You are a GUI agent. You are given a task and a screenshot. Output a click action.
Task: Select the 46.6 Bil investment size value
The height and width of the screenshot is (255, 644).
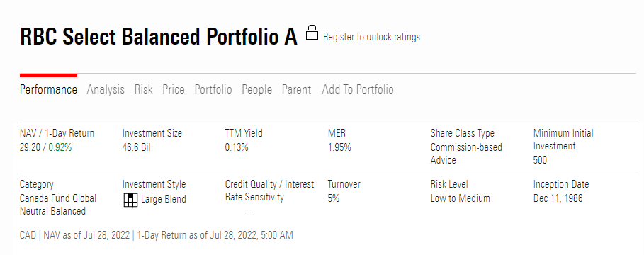click(x=136, y=147)
